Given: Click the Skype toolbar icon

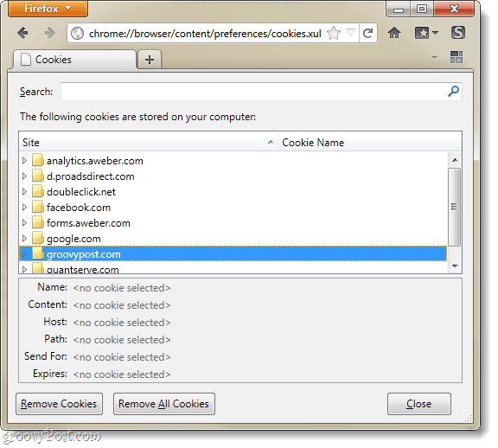Looking at the screenshot, I should click(458, 33).
